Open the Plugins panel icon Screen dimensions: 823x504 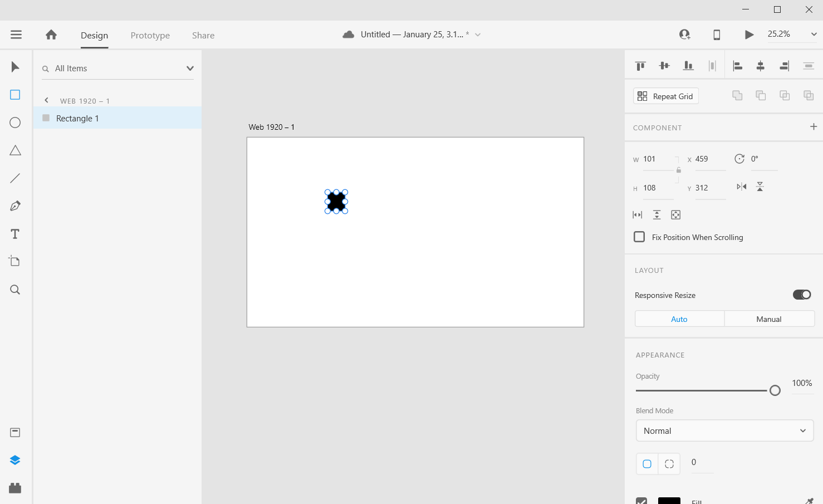[15, 488]
